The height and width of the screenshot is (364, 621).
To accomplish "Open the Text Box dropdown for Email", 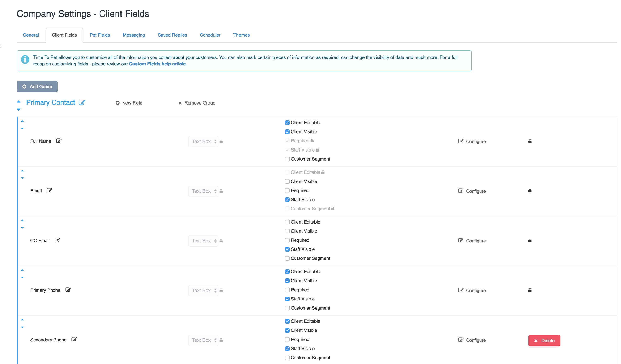I will (203, 191).
